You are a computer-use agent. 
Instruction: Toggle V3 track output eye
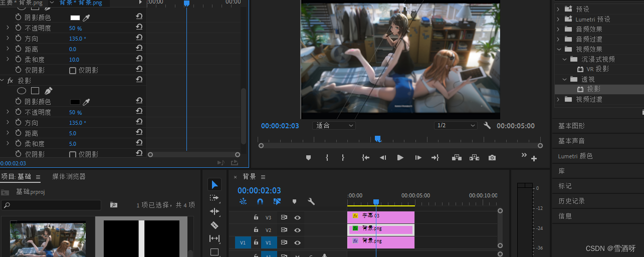(297, 217)
